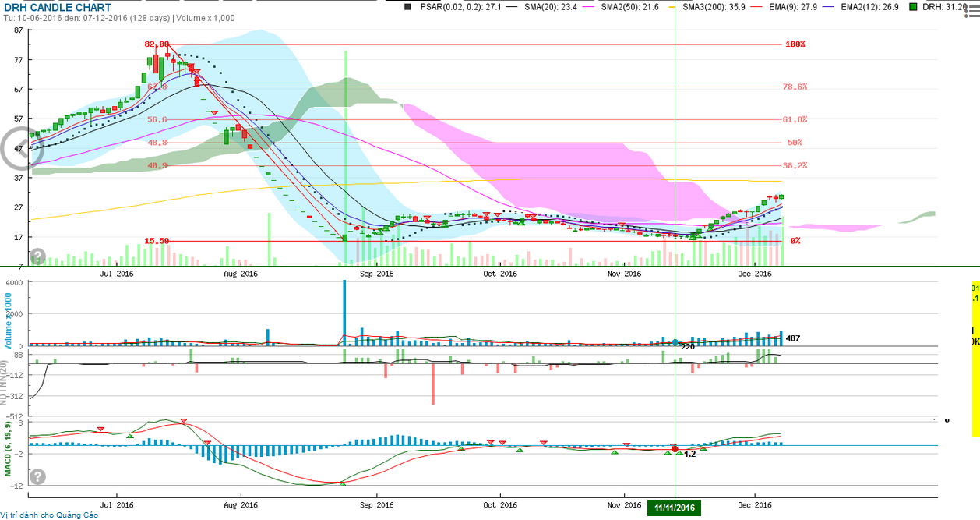Click the Vị trí dành cho Quảng Cáo link
The image size is (980, 520).
point(50,515)
